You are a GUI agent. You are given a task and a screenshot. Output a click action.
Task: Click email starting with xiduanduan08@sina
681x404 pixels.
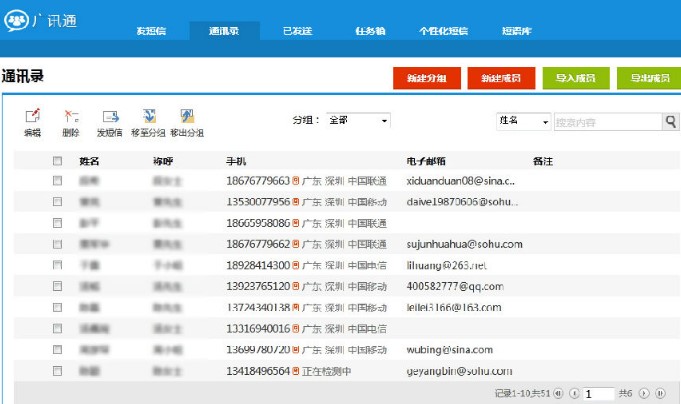pyautogui.click(x=461, y=181)
